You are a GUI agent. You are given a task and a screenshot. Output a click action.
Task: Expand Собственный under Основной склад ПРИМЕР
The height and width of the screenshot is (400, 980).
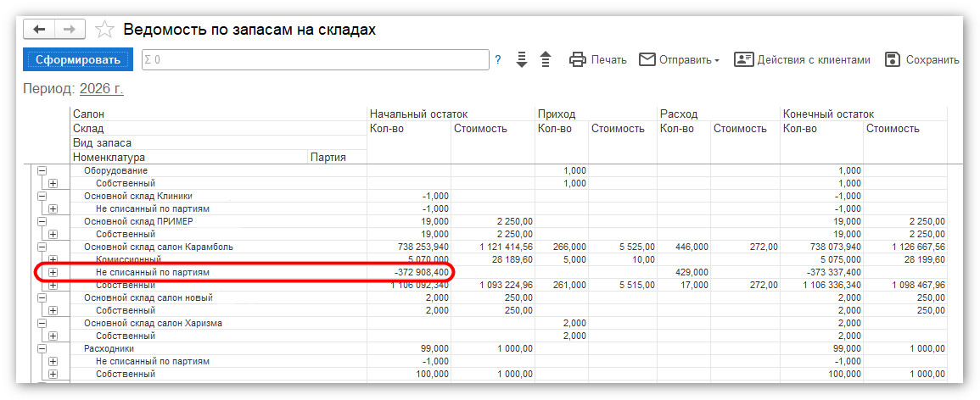53,234
